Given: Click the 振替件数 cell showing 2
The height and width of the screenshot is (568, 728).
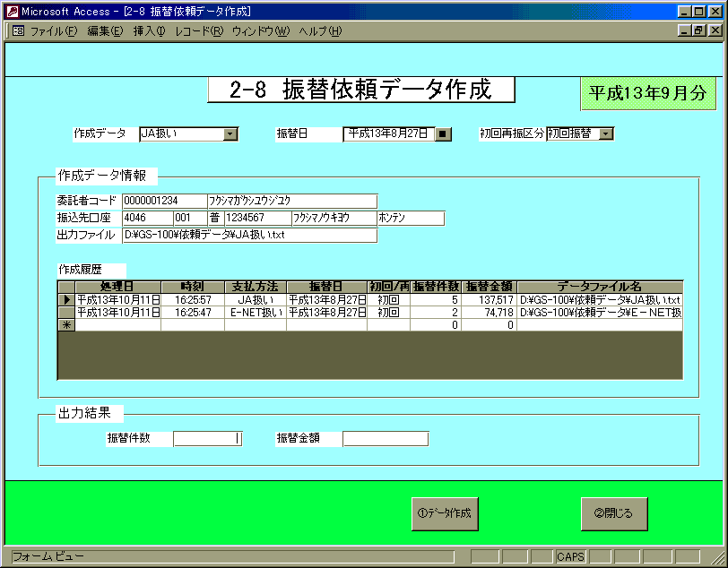Looking at the screenshot, I should [436, 313].
